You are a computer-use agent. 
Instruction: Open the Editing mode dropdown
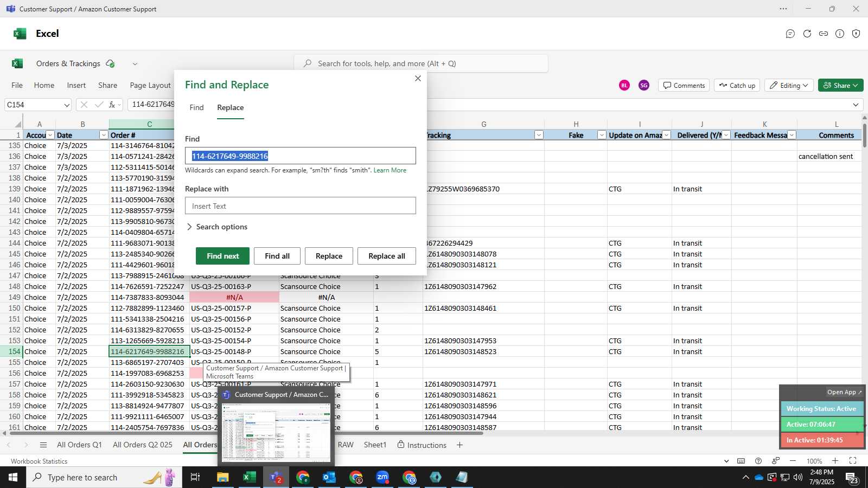point(789,85)
